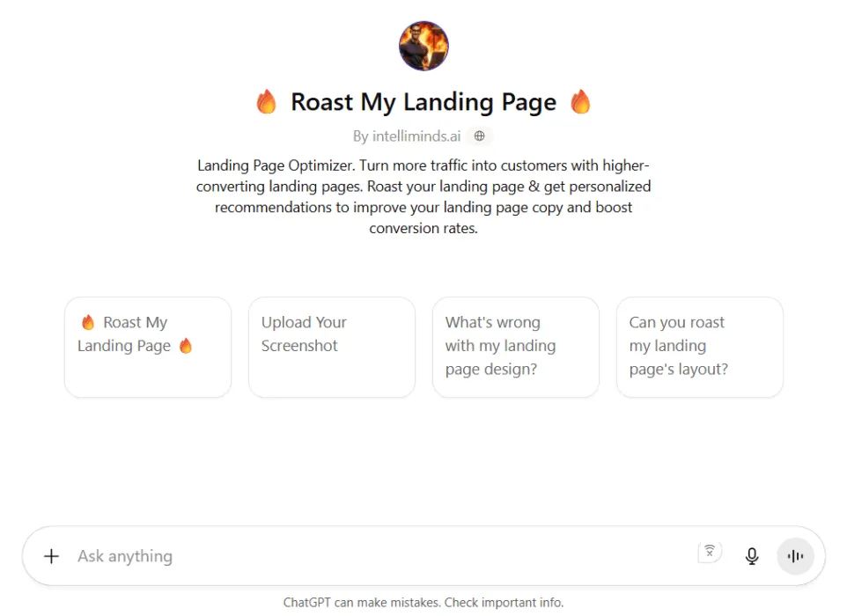Screen dimensions: 847x616
Task: Click the trailing fire emoji in the first suggestion card
Action: pos(186,346)
